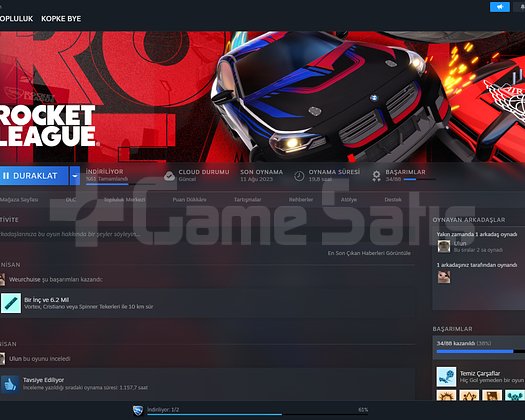This screenshot has height=420, width=525.
Task: Open the Rehberler tab
Action: pyautogui.click(x=301, y=200)
